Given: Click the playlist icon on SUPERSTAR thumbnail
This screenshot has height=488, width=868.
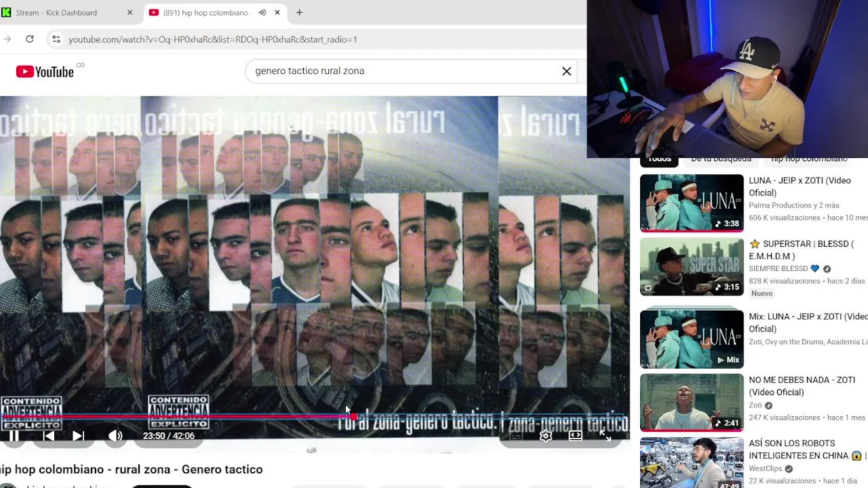Looking at the screenshot, I should click(x=648, y=288).
